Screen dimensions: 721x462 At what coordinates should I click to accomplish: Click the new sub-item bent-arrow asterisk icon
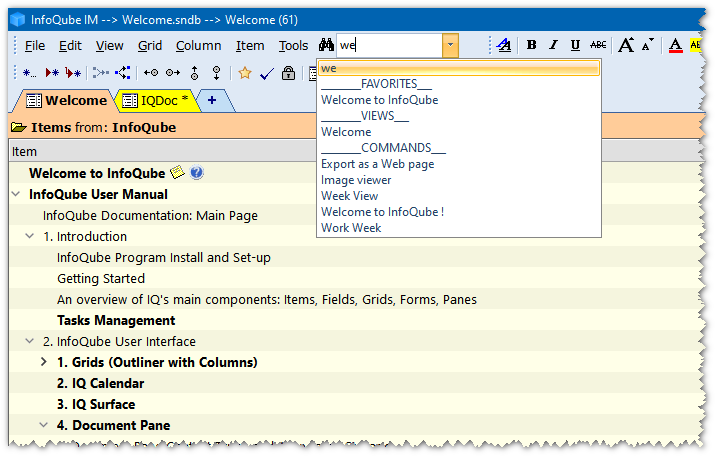point(73,73)
